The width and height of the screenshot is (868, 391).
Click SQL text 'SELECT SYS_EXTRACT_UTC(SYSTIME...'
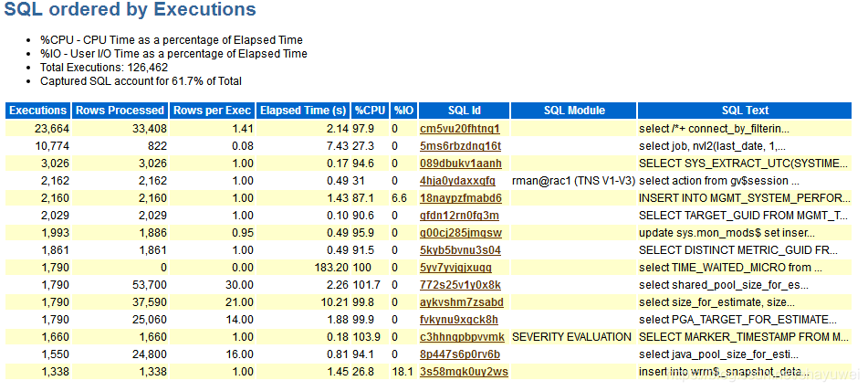[744, 164]
